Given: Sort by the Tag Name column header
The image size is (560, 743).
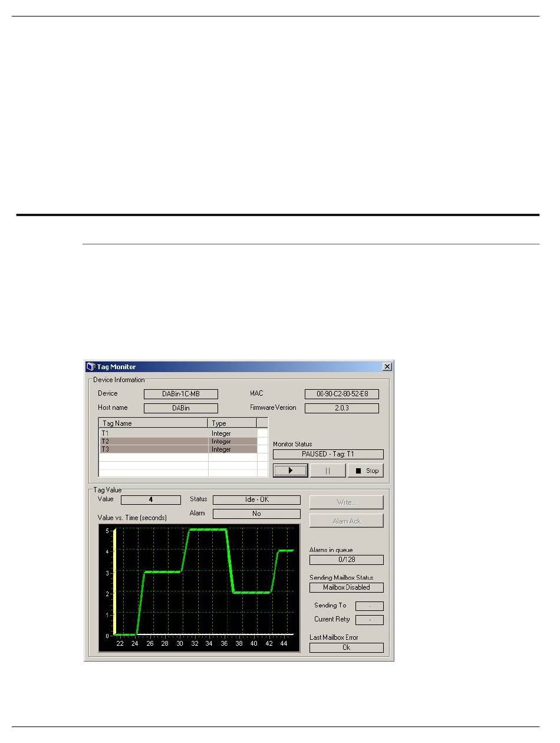Looking at the screenshot, I should pyautogui.click(x=153, y=423).
